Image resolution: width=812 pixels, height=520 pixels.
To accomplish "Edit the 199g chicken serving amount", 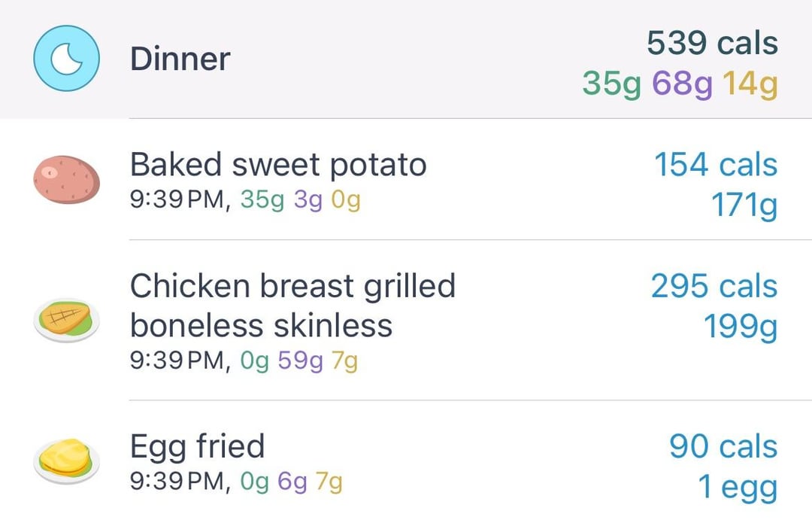I will point(741,327).
